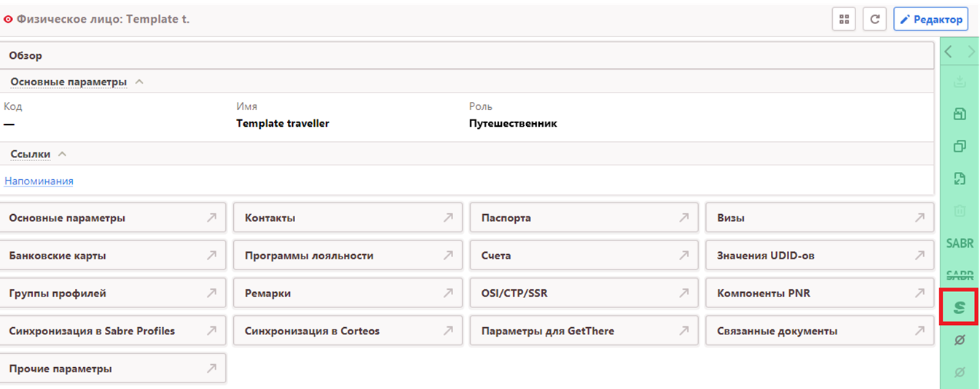The image size is (980, 389).
Task: Click the right chevron in the green sidebar
Action: point(971,52)
